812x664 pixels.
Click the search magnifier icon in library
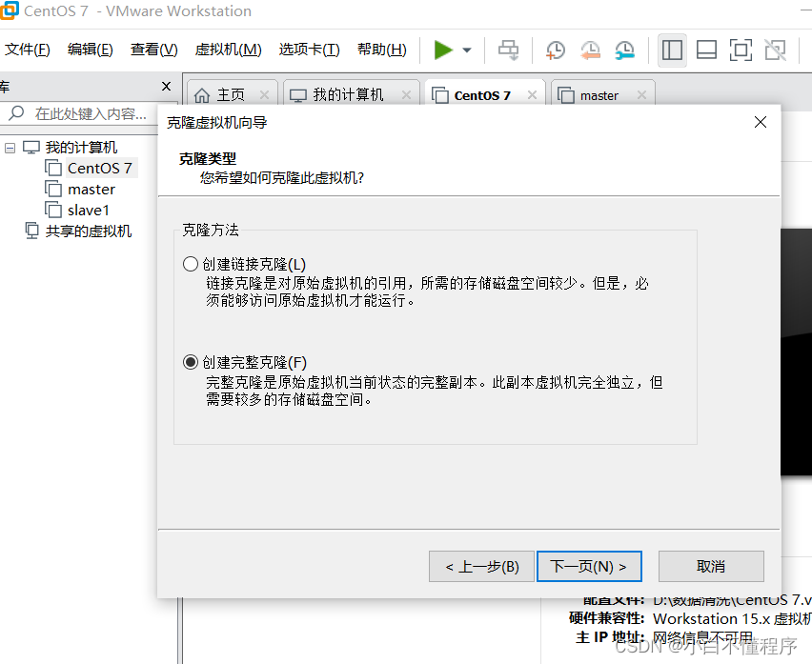(x=16, y=112)
